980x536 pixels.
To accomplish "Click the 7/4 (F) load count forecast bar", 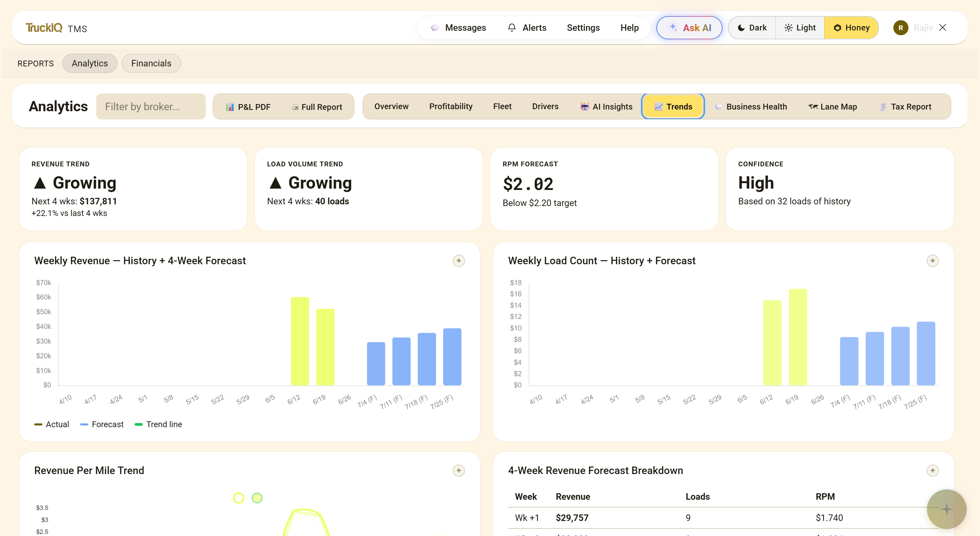I will [x=849, y=361].
